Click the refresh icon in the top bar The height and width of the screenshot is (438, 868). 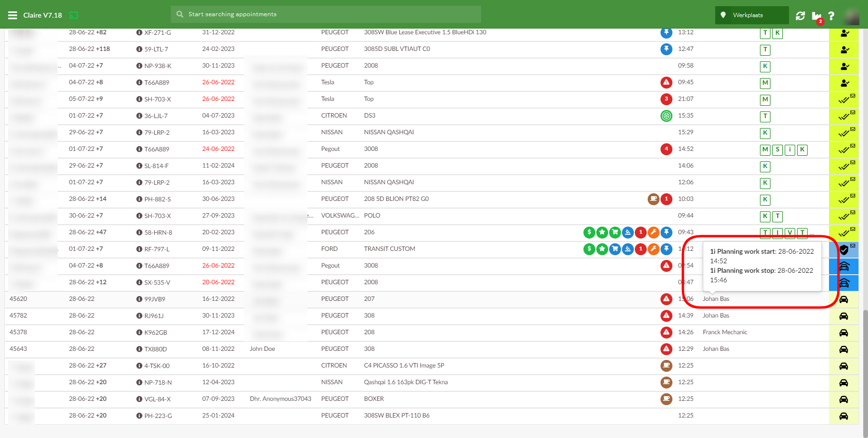[800, 16]
